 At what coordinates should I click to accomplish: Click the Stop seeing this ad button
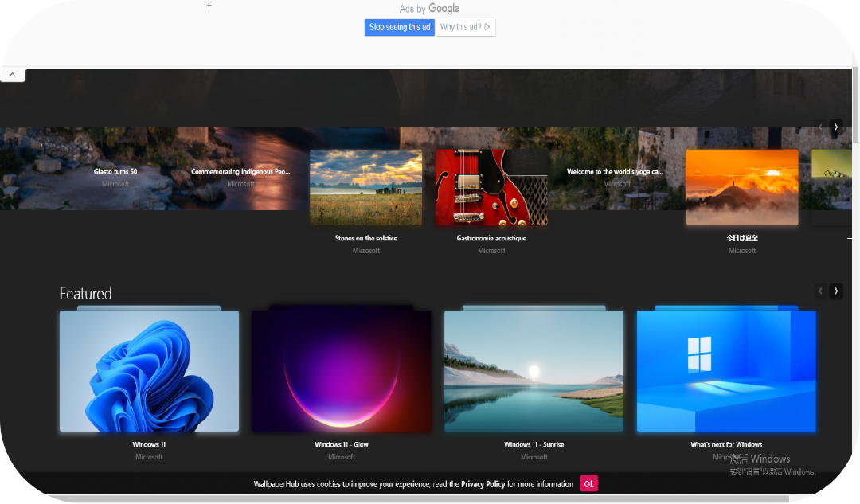click(399, 27)
